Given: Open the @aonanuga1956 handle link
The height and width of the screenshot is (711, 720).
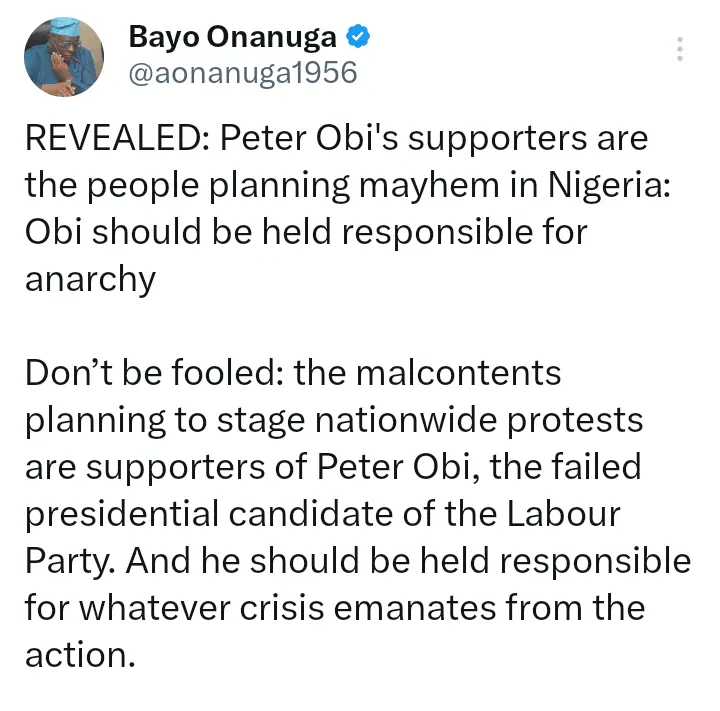Looking at the screenshot, I should [x=242, y=73].
